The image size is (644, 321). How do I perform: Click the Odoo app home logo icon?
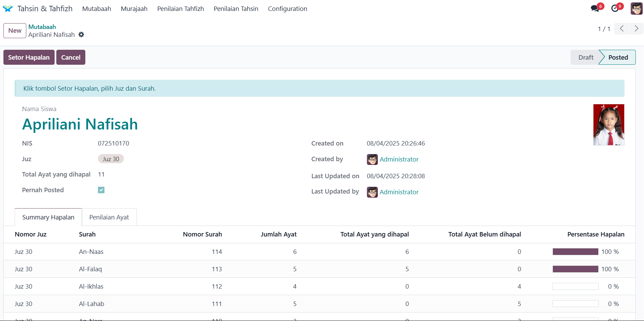(x=8, y=9)
